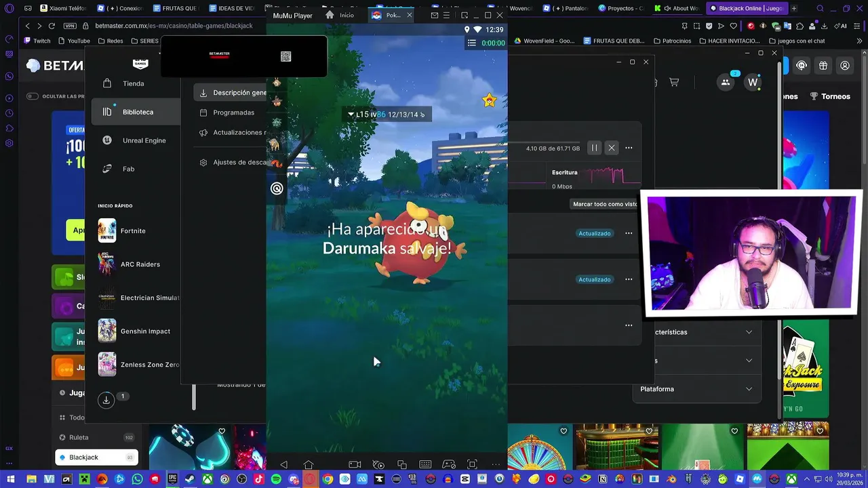Reload the browser page
This screenshot has height=488, width=868.
tap(52, 26)
